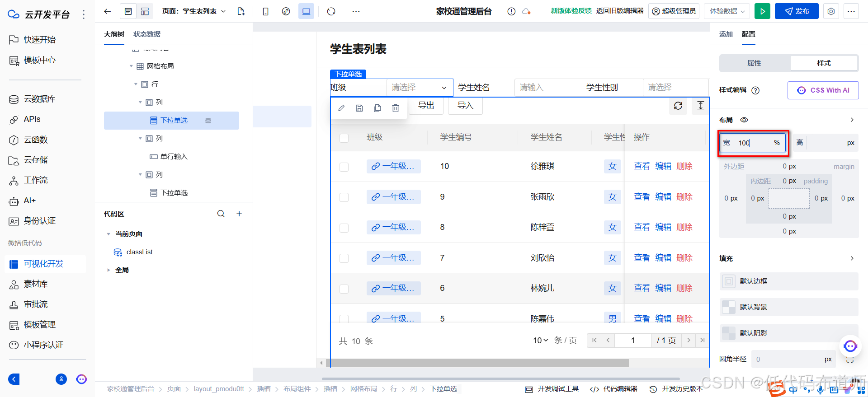868x397 pixels.
Task: Click the new page icon
Action: (x=241, y=11)
